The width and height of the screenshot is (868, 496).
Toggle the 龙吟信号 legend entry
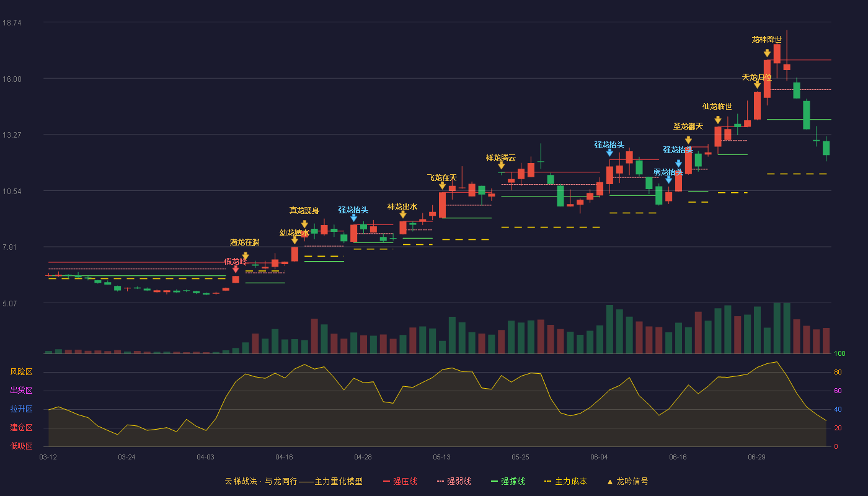coord(627,481)
